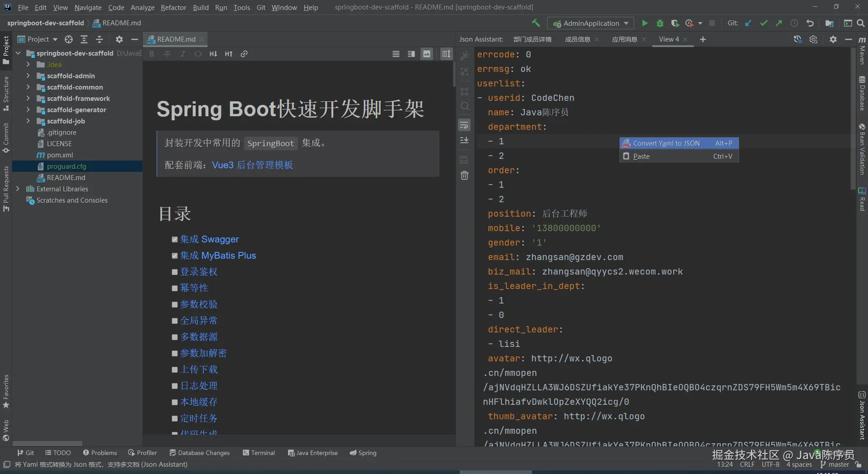Click the delete trash icon in Json Assistant

[x=464, y=175]
